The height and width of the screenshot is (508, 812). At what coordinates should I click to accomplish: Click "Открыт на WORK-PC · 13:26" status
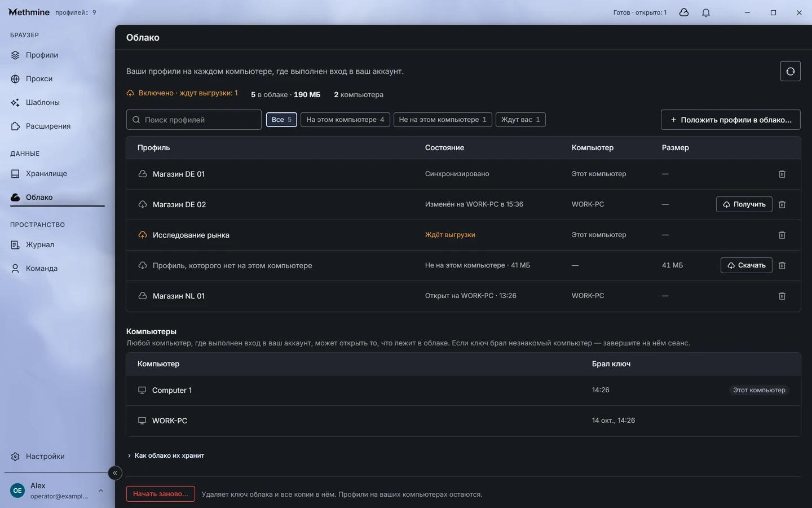click(x=471, y=296)
